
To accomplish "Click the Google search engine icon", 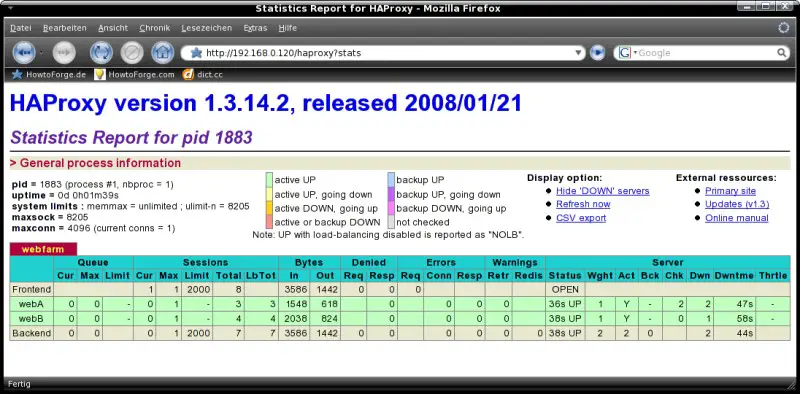I will (x=625, y=53).
